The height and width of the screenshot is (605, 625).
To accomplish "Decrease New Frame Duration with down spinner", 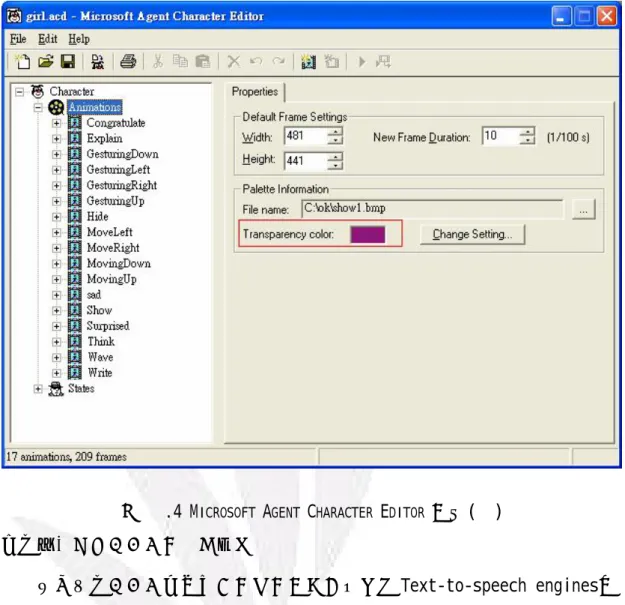I will (x=527, y=141).
